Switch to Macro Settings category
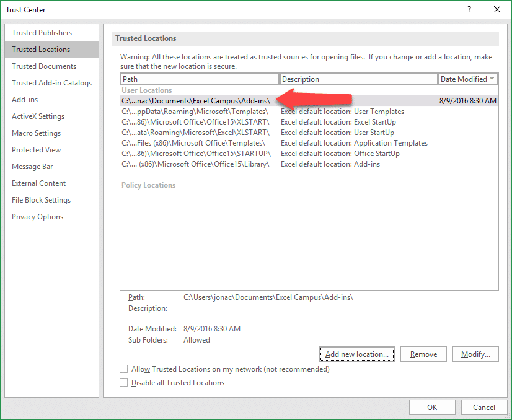 tap(36, 133)
